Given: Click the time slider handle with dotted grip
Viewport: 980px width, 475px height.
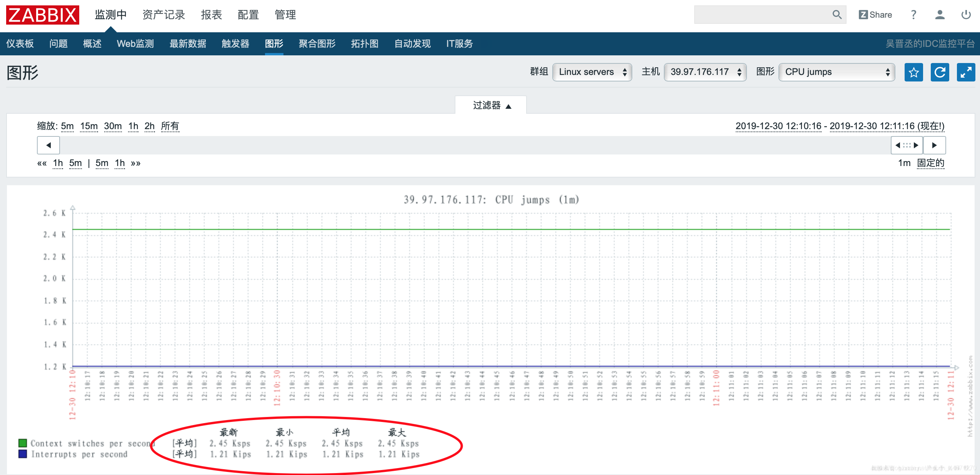Looking at the screenshot, I should tap(907, 145).
